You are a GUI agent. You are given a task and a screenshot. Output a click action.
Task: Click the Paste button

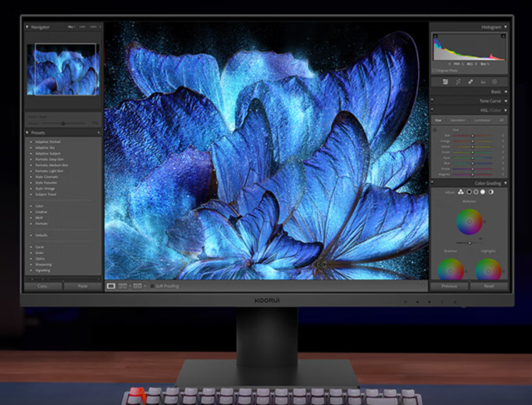pos(83,286)
